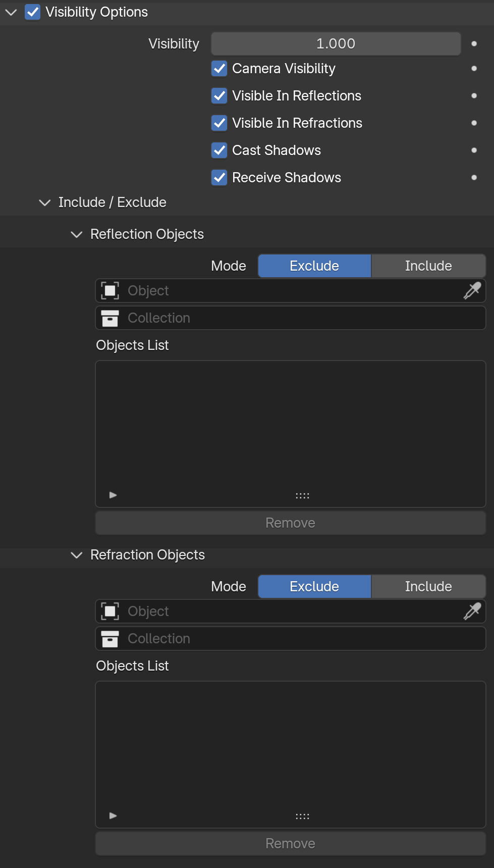Collapse the Include / Exclude section

point(45,202)
